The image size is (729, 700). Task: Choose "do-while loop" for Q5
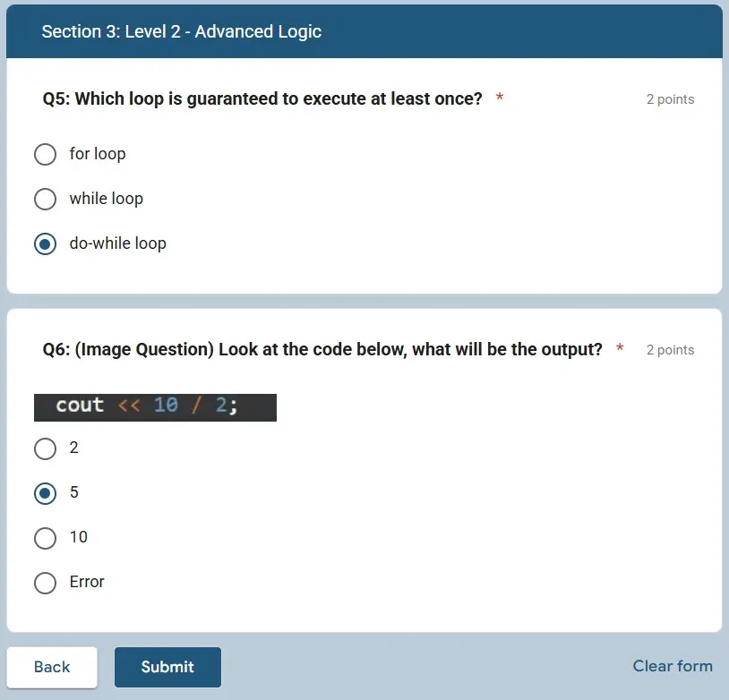45,243
